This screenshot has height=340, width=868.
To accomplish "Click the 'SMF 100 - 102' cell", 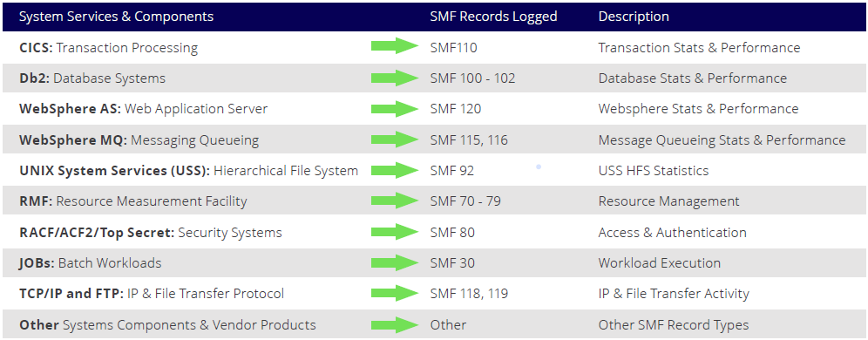I will [x=472, y=78].
